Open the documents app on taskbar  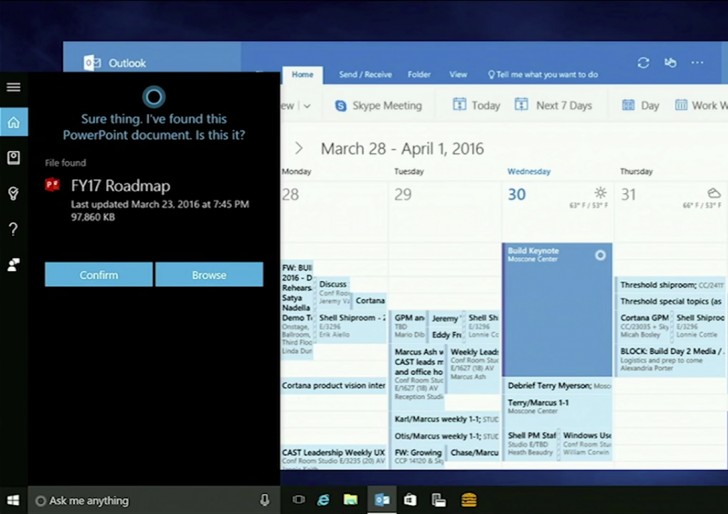coord(439,500)
